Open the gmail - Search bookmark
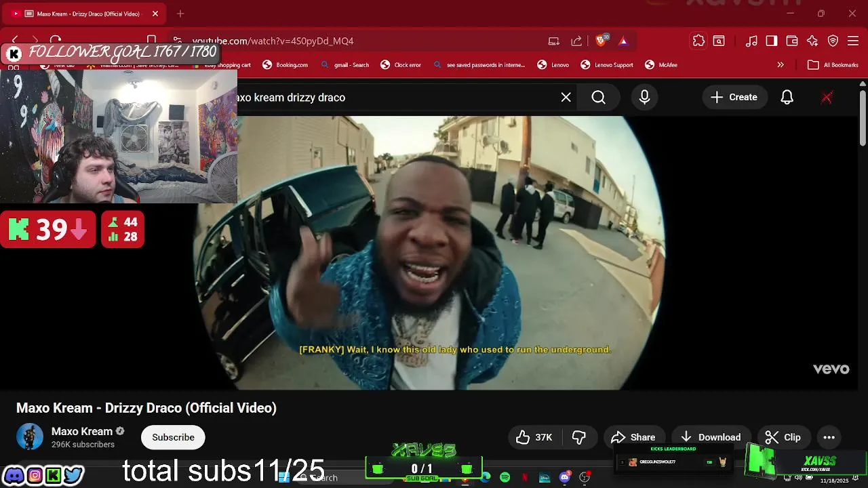Screen dimensions: 868x488 344,65
